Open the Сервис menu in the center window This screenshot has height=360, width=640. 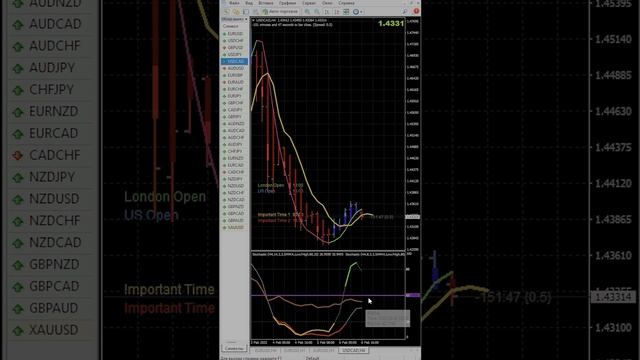[309, 3]
